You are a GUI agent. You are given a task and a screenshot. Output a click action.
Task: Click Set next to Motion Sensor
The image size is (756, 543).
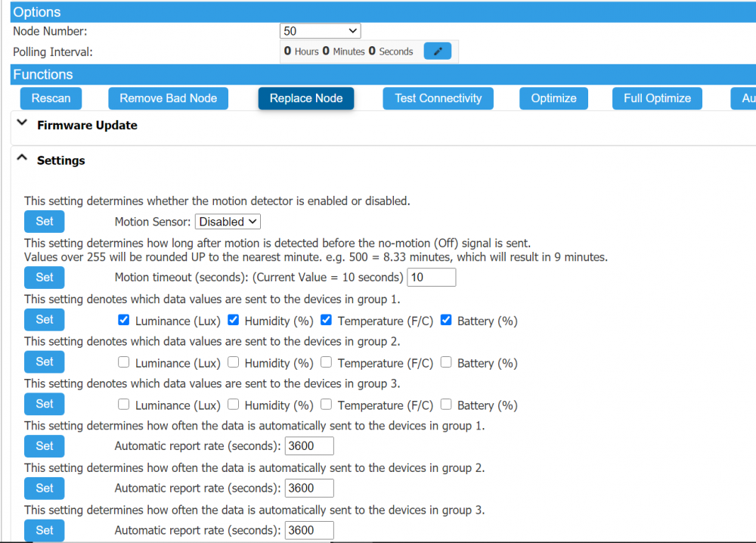click(x=44, y=221)
